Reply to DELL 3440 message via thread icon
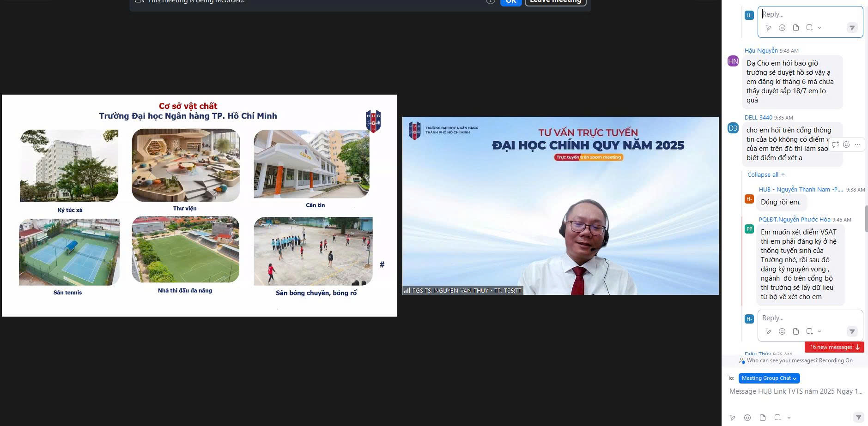 (835, 144)
